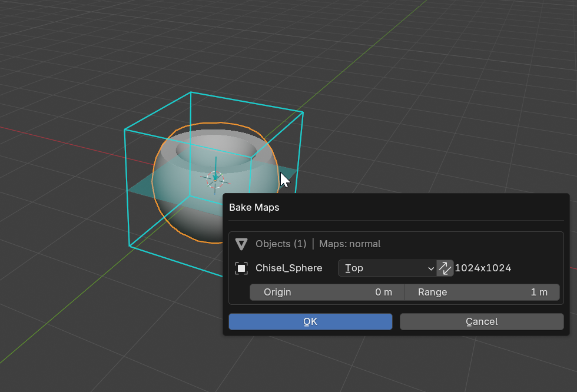Image resolution: width=577 pixels, height=392 pixels.
Task: Click the Range 1 m value field
Action: coord(482,292)
